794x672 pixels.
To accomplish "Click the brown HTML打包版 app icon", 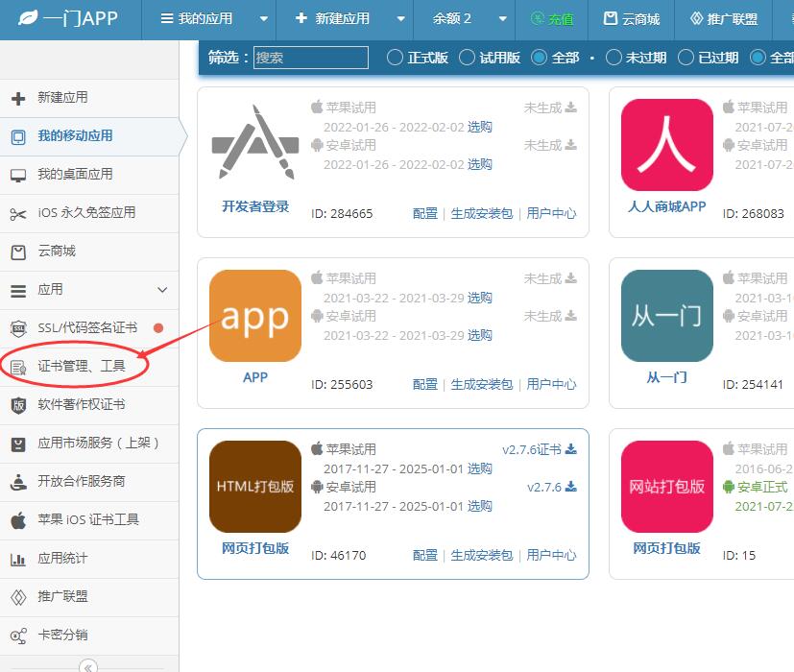I will (255, 487).
